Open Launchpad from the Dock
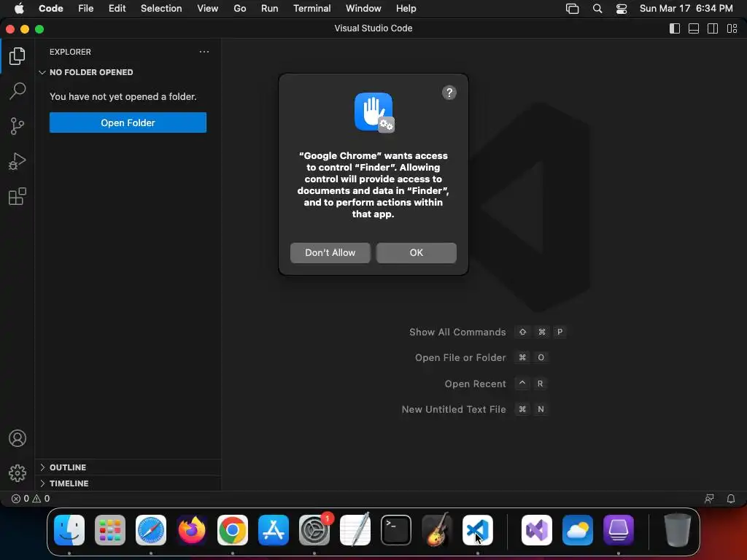This screenshot has height=560, width=747. pyautogui.click(x=110, y=530)
